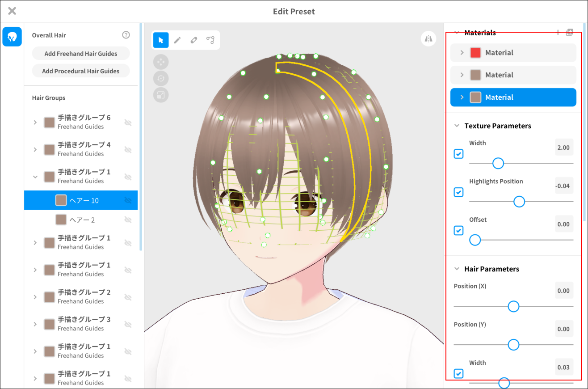This screenshot has height=389, width=588.
Task: Select the arrow selection tool
Action: coord(161,40)
